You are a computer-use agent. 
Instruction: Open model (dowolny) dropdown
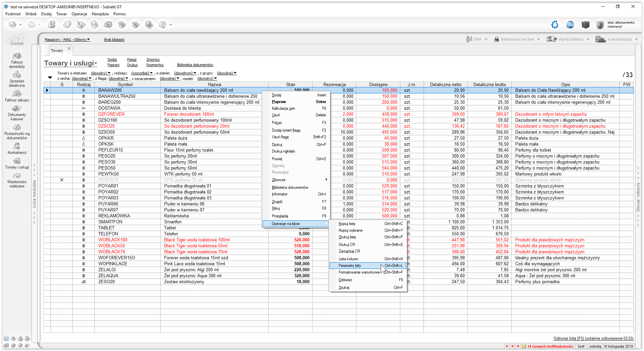(x=207, y=78)
